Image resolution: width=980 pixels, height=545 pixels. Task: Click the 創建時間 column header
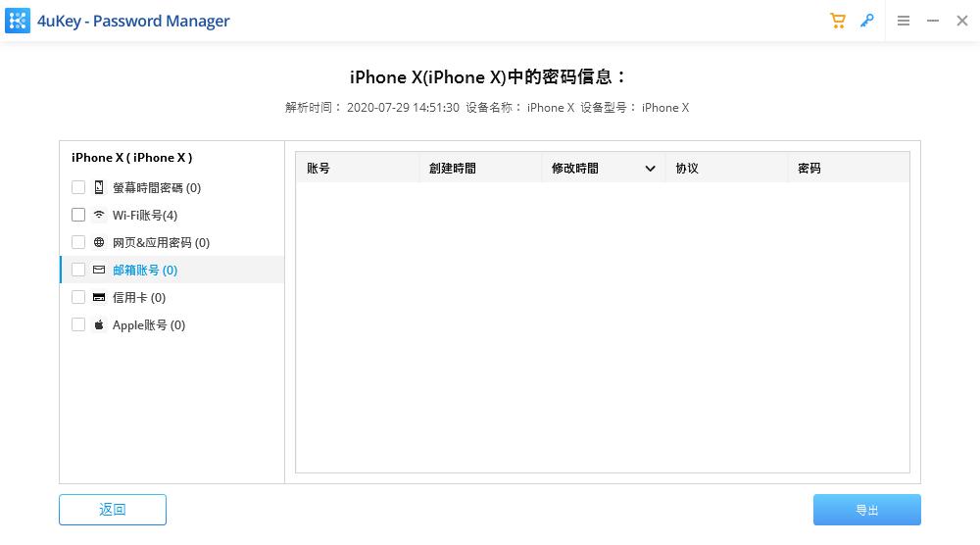pos(480,168)
